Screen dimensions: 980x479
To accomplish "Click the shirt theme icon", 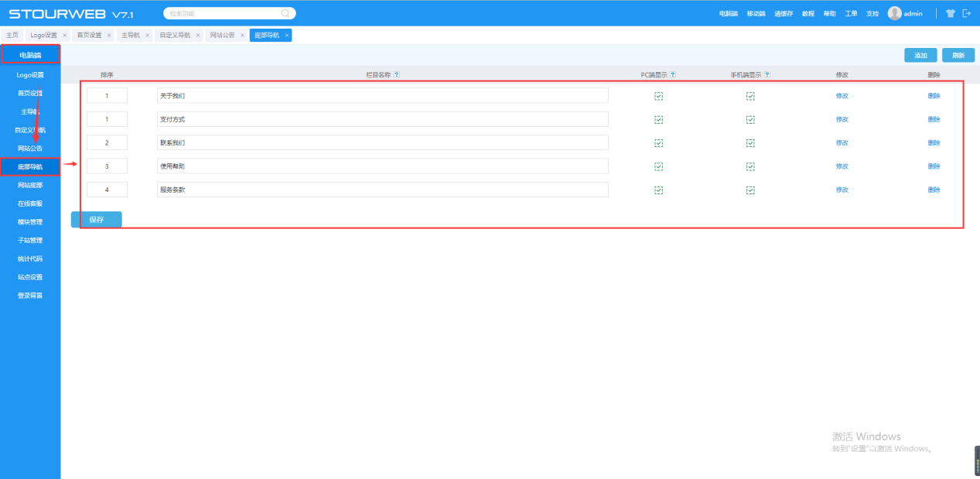I will [951, 13].
